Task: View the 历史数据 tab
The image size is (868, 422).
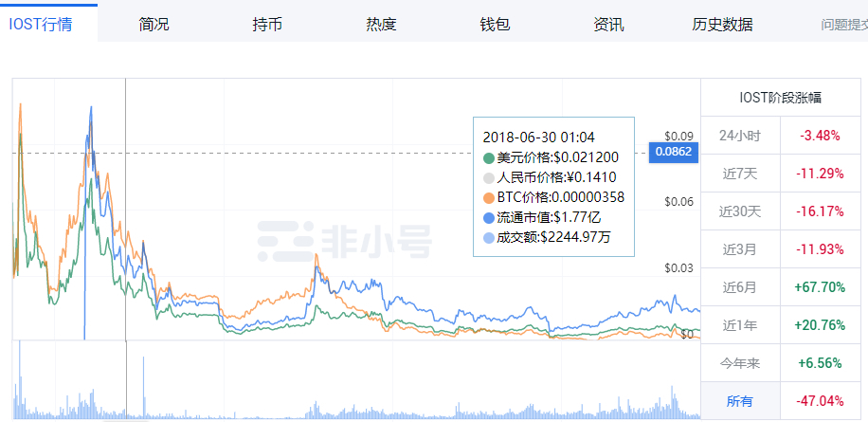Action: (x=722, y=25)
